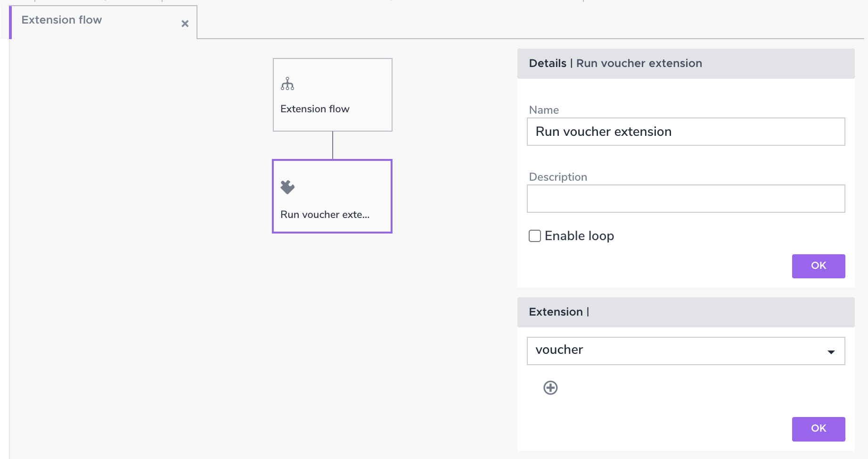Open the voucher extension dropdown
868x459 pixels.
(686, 351)
